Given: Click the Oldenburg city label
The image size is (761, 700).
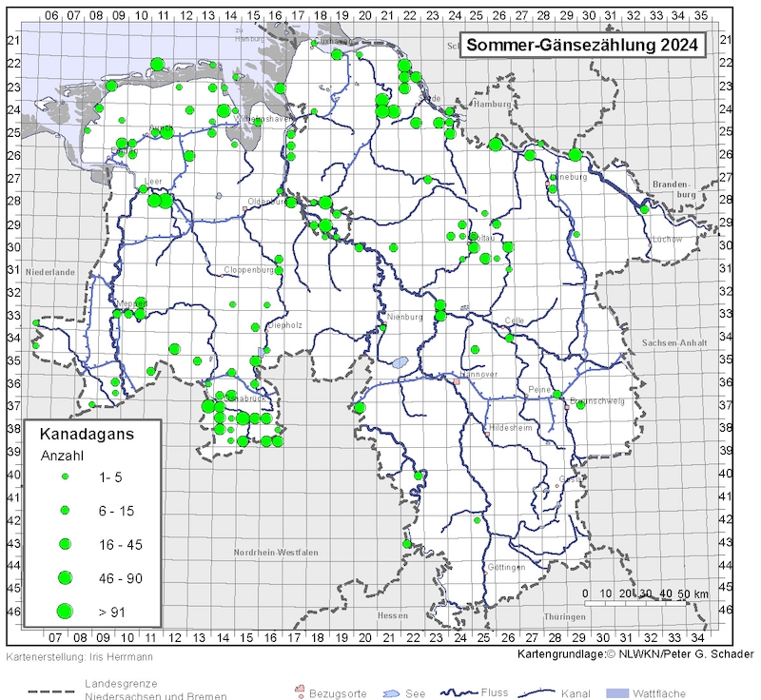Looking at the screenshot, I should click(x=266, y=202).
